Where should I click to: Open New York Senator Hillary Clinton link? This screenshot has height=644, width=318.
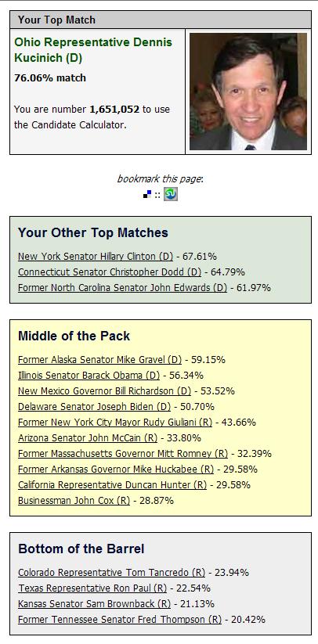click(x=96, y=257)
